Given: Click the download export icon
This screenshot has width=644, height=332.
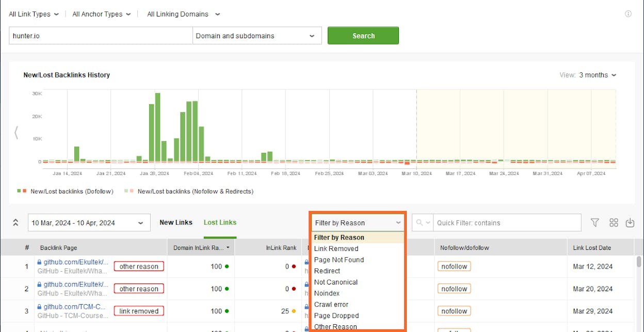Looking at the screenshot, I should point(630,223).
